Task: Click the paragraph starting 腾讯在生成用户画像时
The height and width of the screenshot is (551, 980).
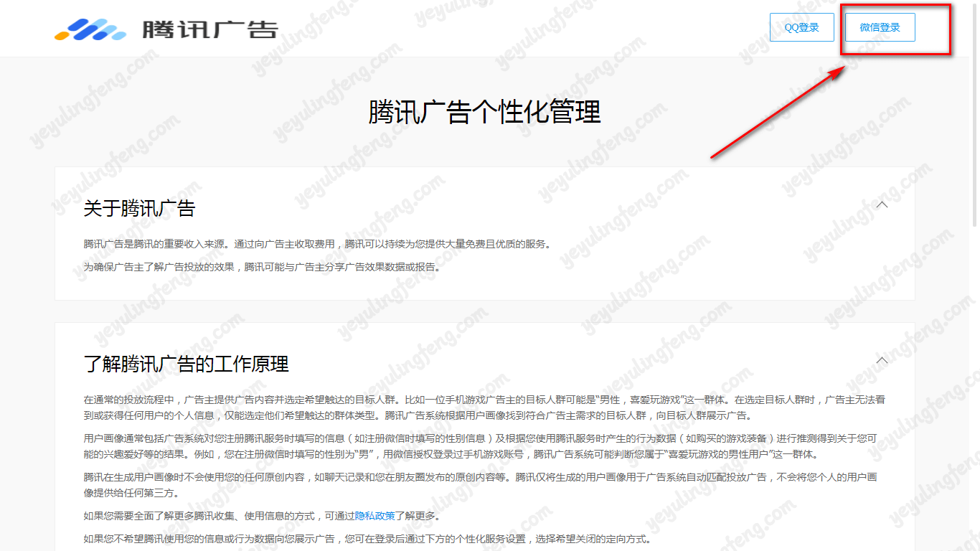Action: 480,485
